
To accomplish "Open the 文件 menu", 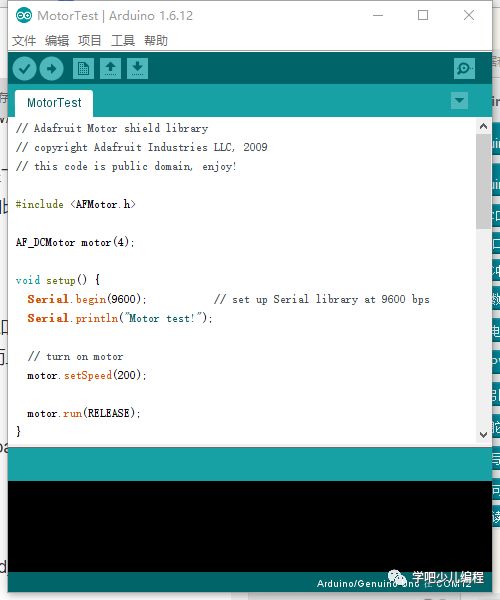I will point(24,40).
